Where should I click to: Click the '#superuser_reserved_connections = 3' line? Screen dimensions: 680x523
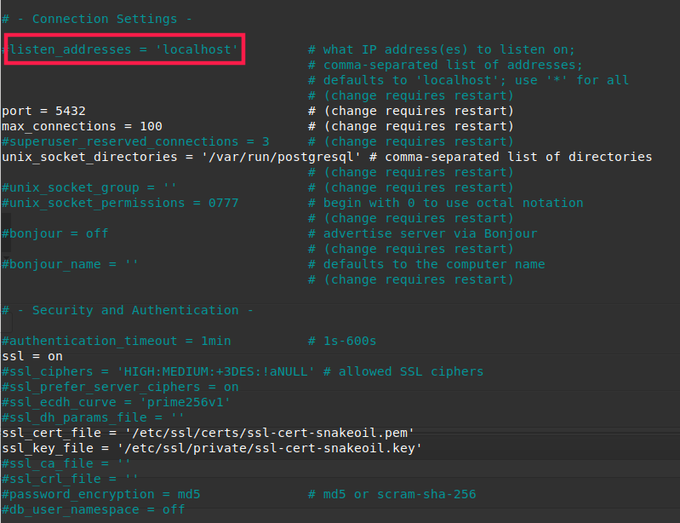coord(136,141)
